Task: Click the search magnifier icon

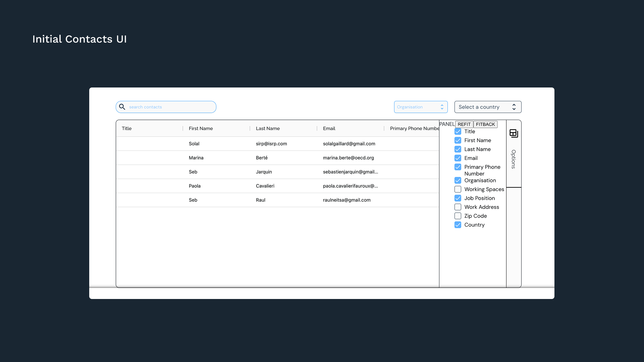Action: pos(122,107)
